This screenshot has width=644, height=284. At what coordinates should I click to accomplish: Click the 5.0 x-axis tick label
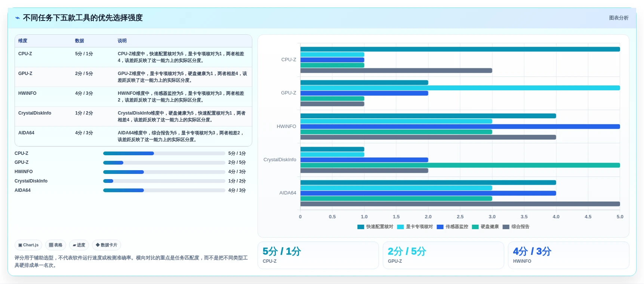[620, 217]
